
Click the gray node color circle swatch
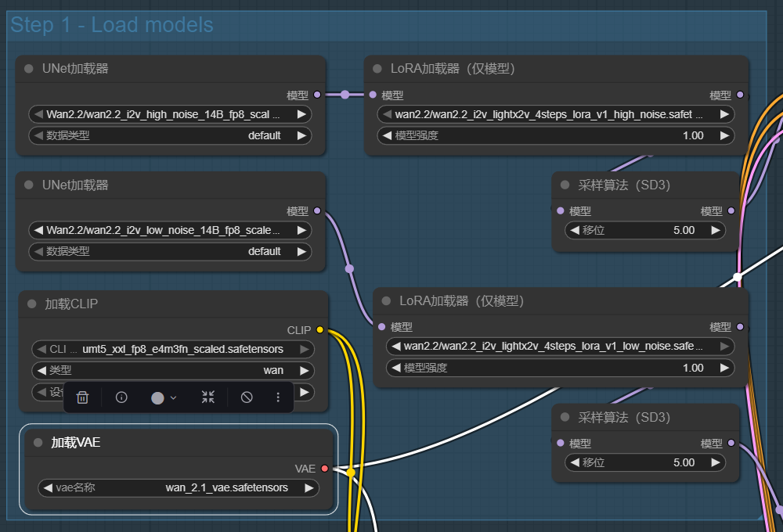(x=157, y=397)
